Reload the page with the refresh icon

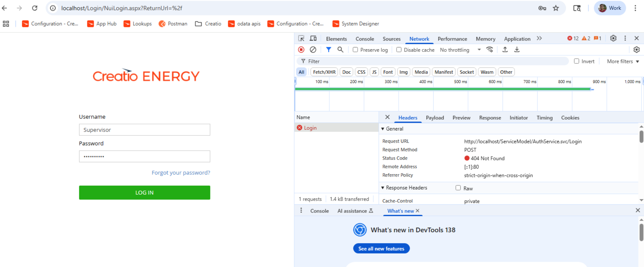click(x=35, y=8)
